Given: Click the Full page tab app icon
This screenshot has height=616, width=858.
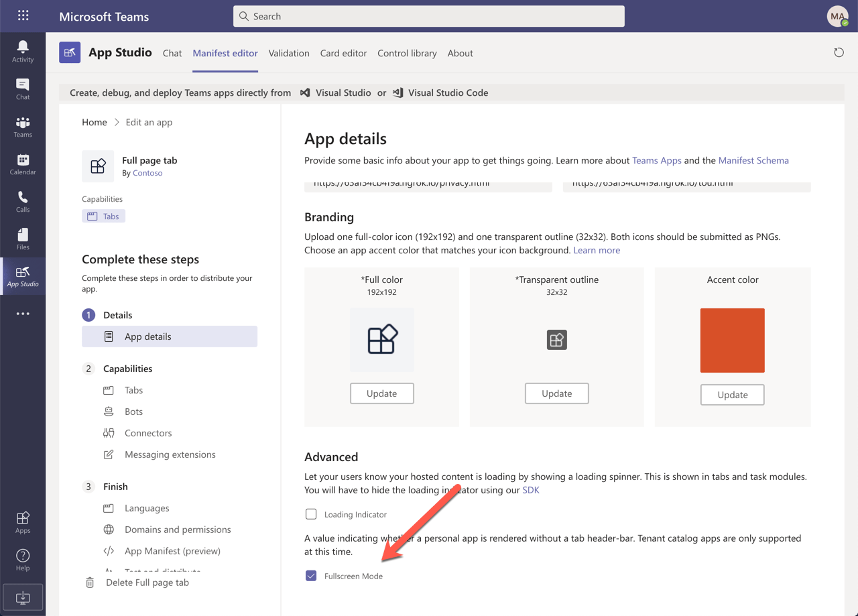Looking at the screenshot, I should coord(98,166).
